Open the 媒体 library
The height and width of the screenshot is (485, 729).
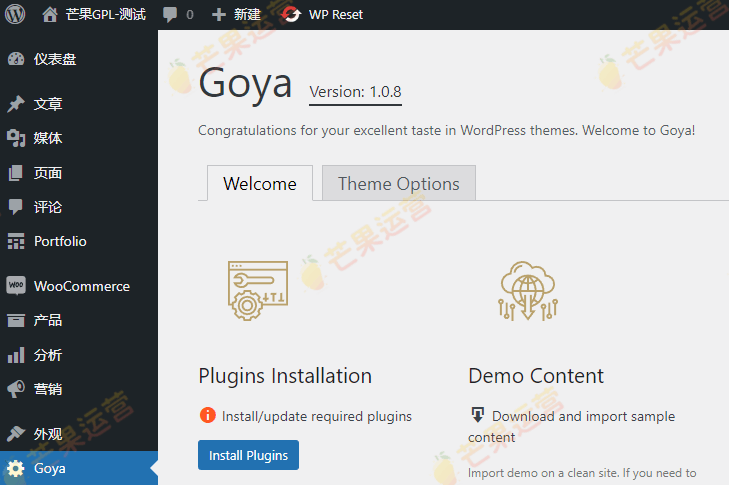coord(48,138)
